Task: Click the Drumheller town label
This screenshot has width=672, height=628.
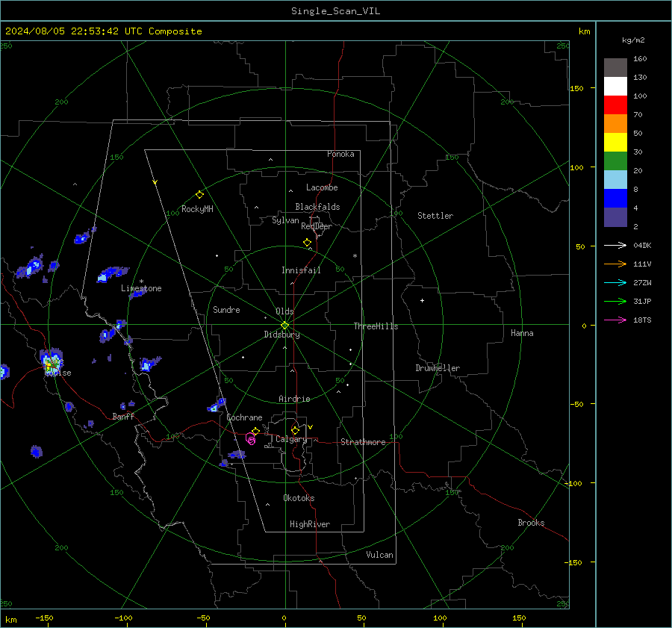Action: click(438, 368)
